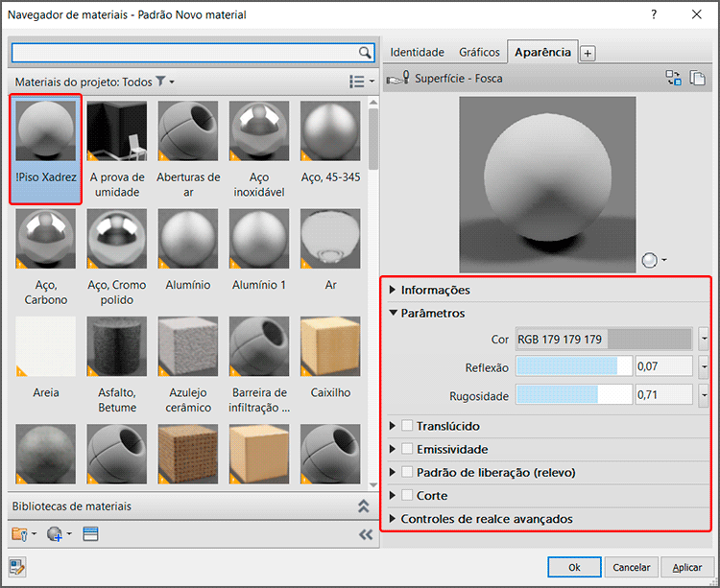This screenshot has width=720, height=588.
Task: Expand the Corte section arrow
Action: pyautogui.click(x=392, y=495)
